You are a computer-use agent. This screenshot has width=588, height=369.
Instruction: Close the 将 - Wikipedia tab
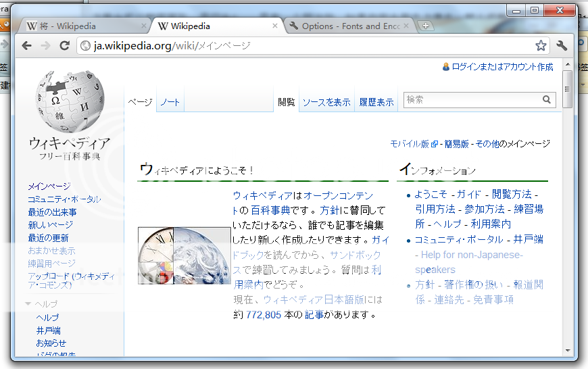coord(144,26)
